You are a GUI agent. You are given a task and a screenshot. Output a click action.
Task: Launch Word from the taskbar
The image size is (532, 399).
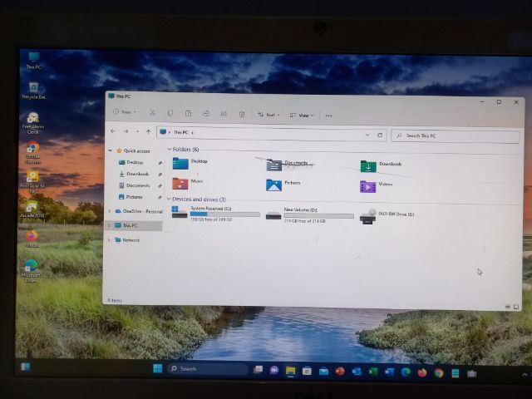389,372
